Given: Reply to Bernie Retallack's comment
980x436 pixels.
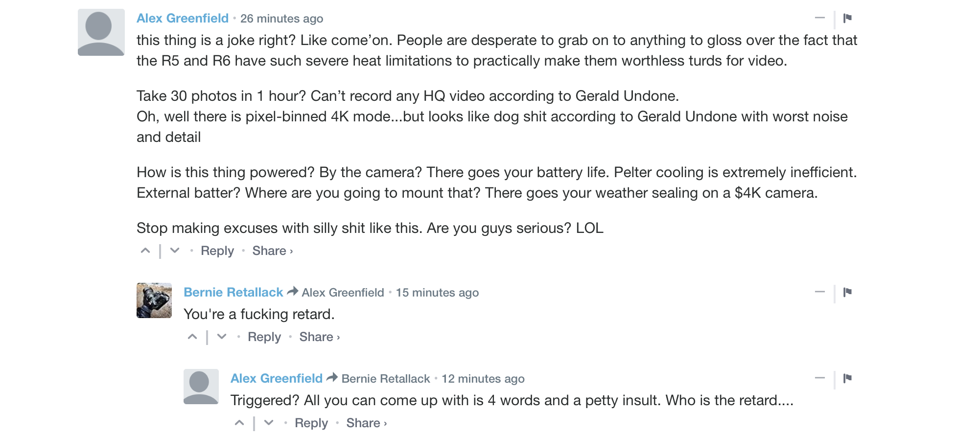Looking at the screenshot, I should pyautogui.click(x=264, y=337).
